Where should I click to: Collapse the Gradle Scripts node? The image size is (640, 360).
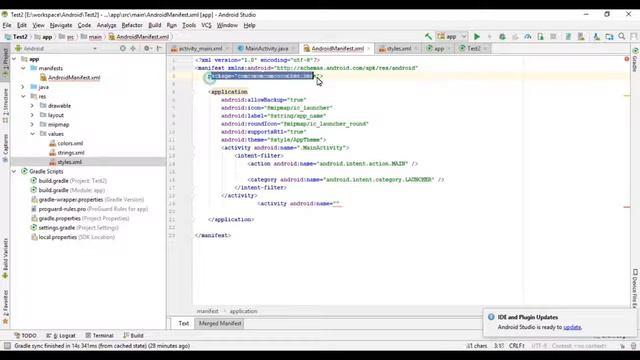(14, 171)
